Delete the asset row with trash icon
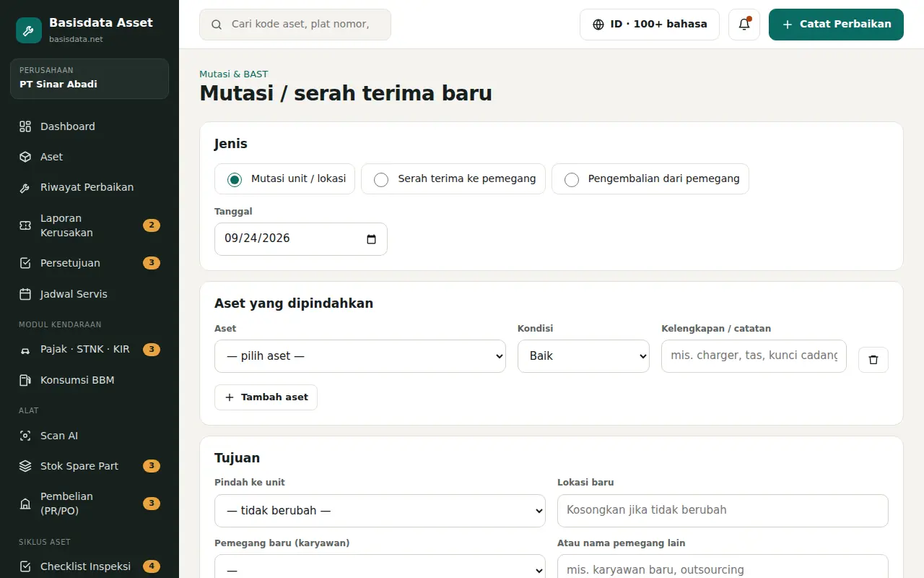Image resolution: width=924 pixels, height=578 pixels. 873,360
